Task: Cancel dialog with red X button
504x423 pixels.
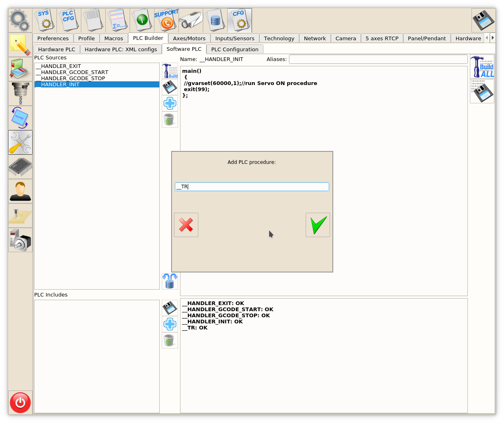Action: pyautogui.click(x=186, y=225)
